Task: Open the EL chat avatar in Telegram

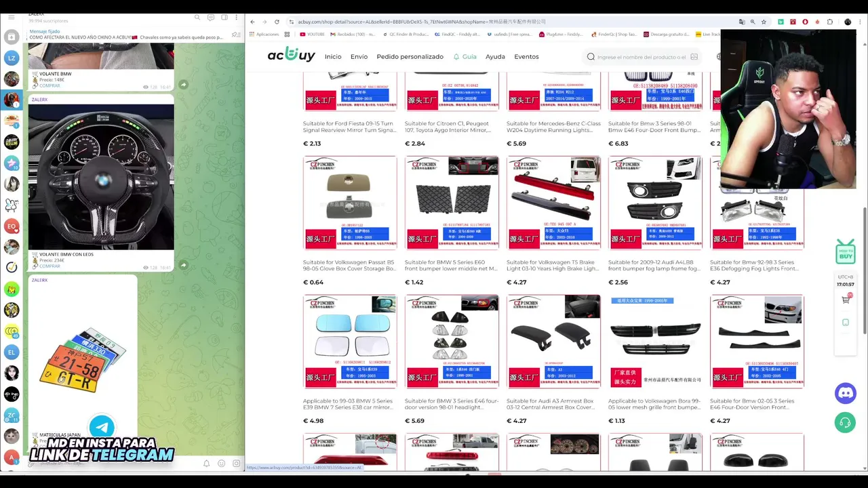Action: click(12, 352)
